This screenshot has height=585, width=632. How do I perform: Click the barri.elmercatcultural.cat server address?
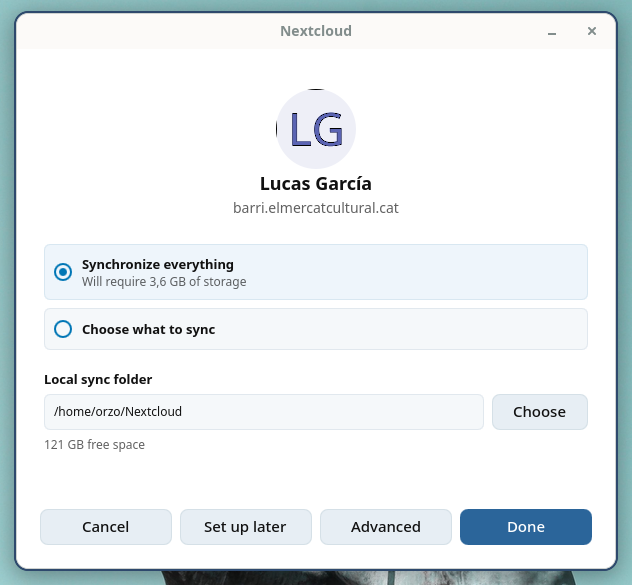pyautogui.click(x=316, y=208)
